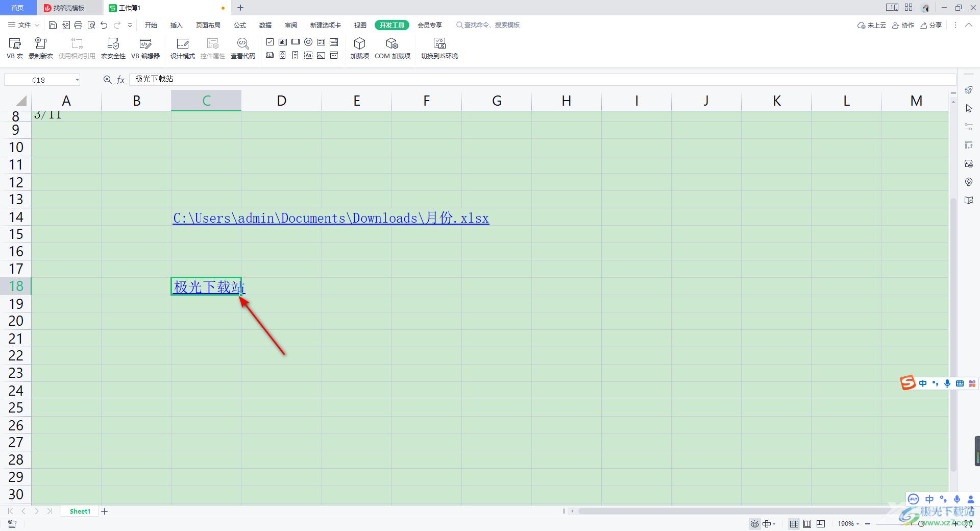Click 切换到JS环境

tap(439, 49)
